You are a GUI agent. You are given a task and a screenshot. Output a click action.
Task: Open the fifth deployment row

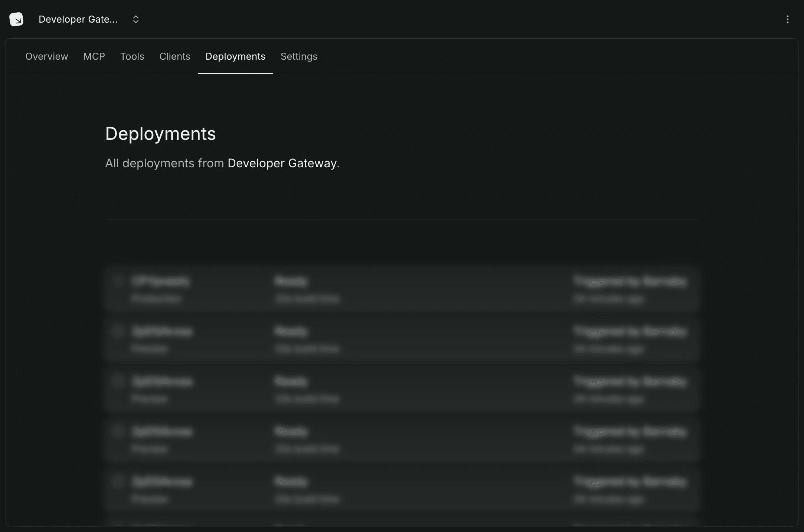click(402, 490)
